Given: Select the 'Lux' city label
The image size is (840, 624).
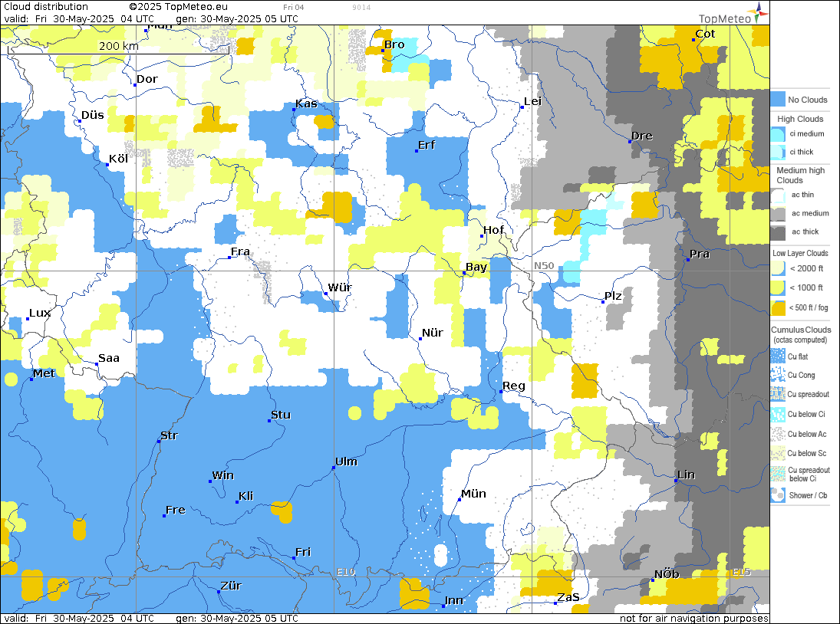Looking at the screenshot, I should point(40,313).
